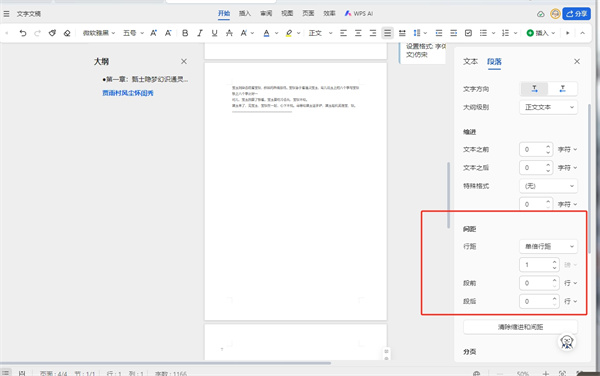The image size is (600, 376).
Task: Redo the last action
Action: click(37, 33)
